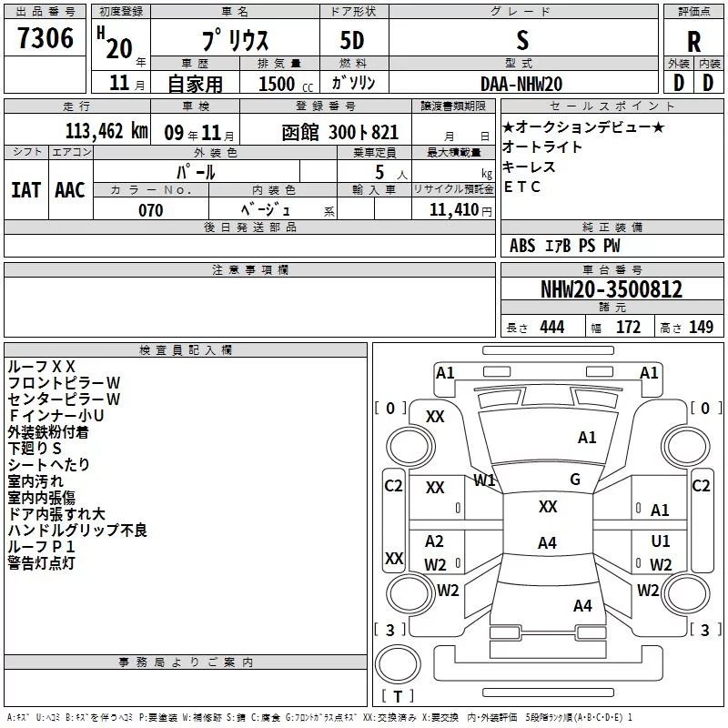Viewport: 728px width, 728px height.
Task: Select the オートライト sales point
Action: 541,147
